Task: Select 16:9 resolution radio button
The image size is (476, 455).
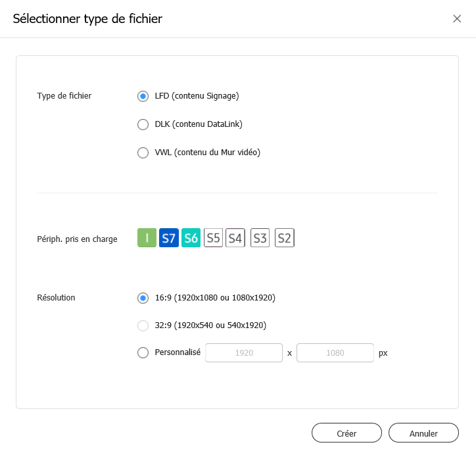Action: (143, 298)
